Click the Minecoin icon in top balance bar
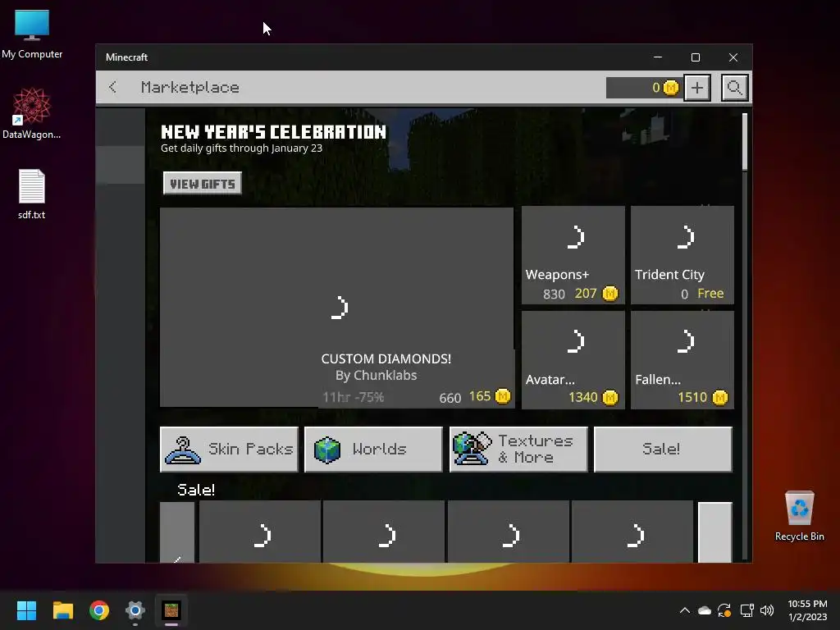The width and height of the screenshot is (840, 630). (671, 87)
